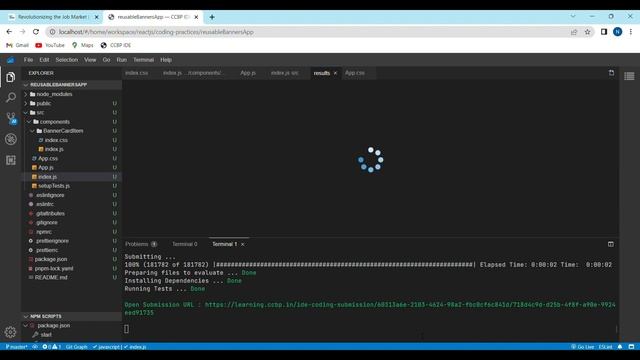The image size is (640, 360).
Task: Switch to the App.css editor tab
Action: click(x=355, y=73)
